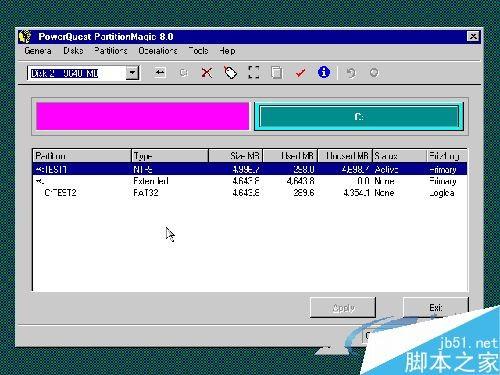Image resolution: width=500 pixels, height=375 pixels.
Task: Click the copy pages icon in toolbar
Action: click(277, 72)
